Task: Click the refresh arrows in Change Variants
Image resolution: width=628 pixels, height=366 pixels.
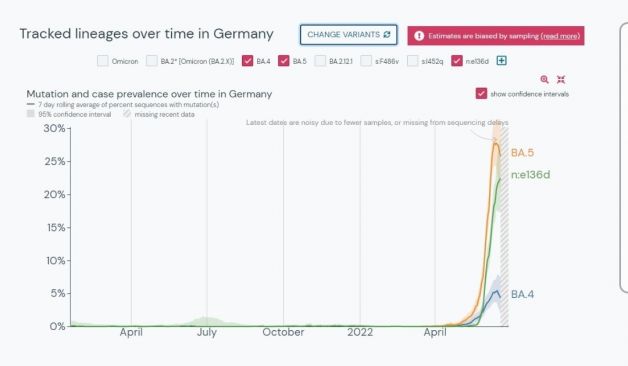Action: 386,35
